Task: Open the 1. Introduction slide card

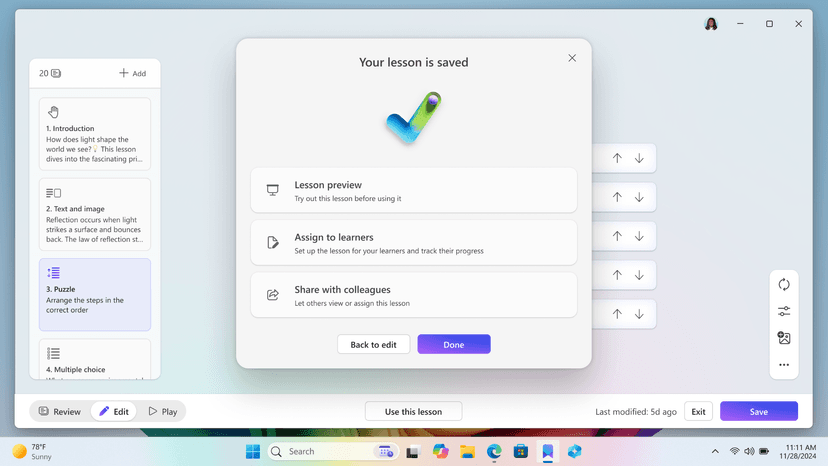Action: coord(95,134)
